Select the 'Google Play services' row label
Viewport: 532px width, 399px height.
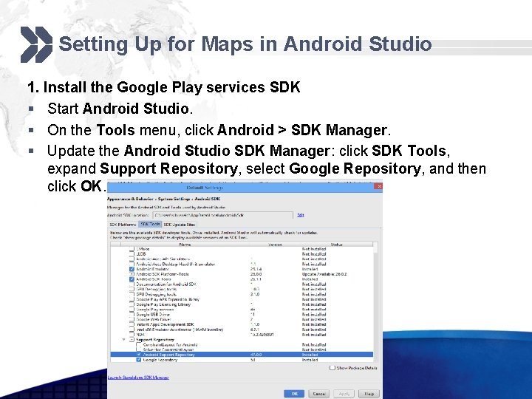coord(154,310)
